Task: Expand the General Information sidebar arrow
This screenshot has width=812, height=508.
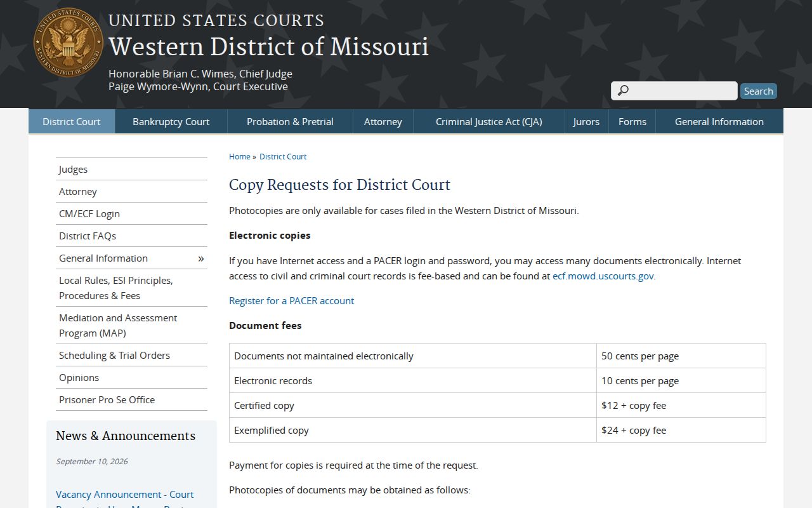Action: click(x=201, y=258)
